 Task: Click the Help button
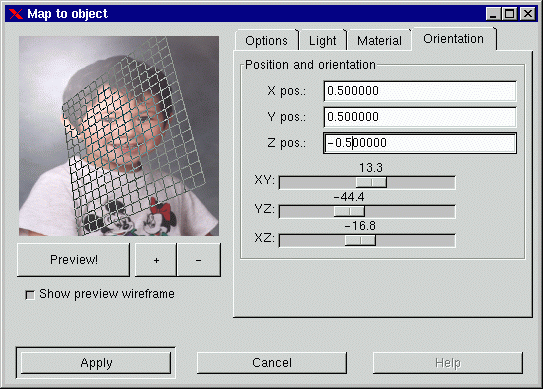(x=448, y=363)
